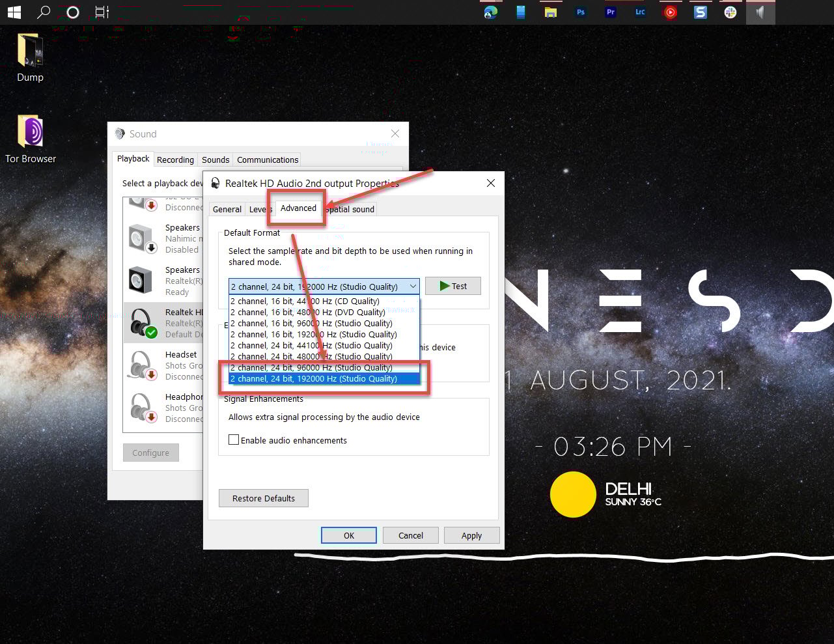This screenshot has height=644, width=834.
Task: Open the Default Format combo box
Action: (x=324, y=287)
